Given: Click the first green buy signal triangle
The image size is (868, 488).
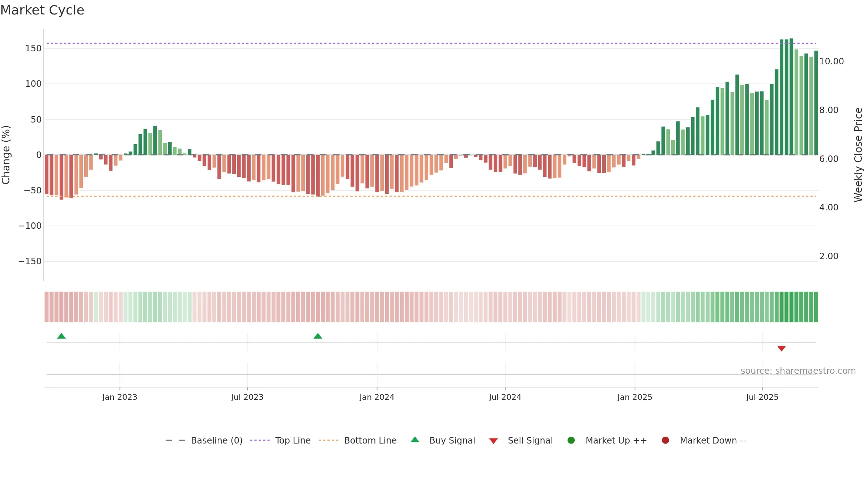Looking at the screenshot, I should [61, 336].
